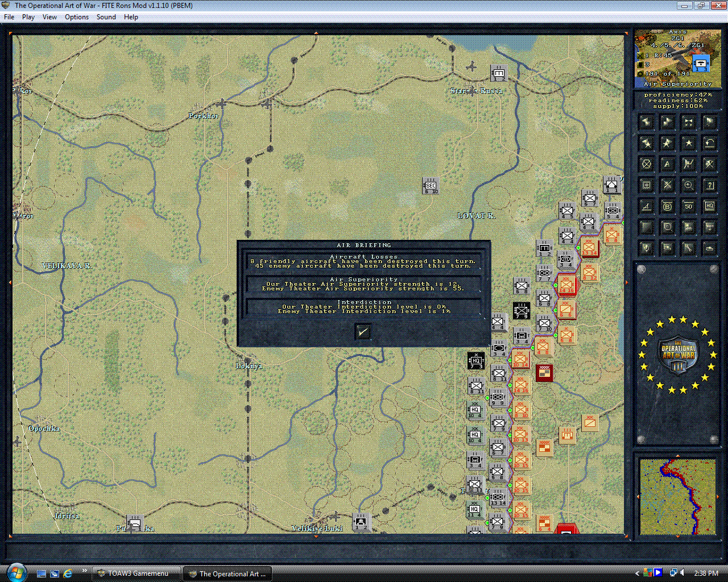Confirm the Air Briefing with the checkmark

point(362,331)
